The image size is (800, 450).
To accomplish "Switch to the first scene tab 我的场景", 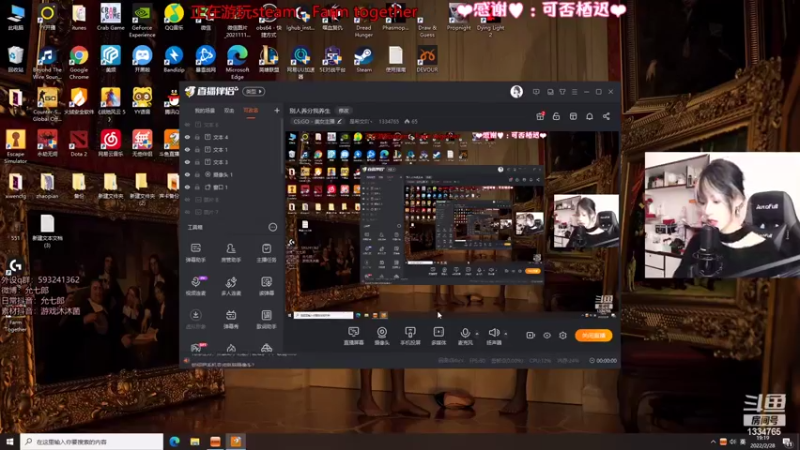I will point(205,111).
